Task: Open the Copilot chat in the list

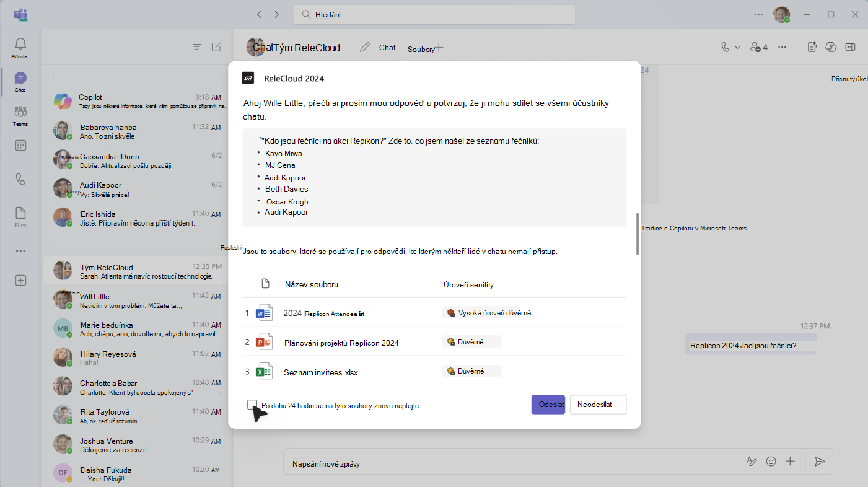Action: click(138, 101)
